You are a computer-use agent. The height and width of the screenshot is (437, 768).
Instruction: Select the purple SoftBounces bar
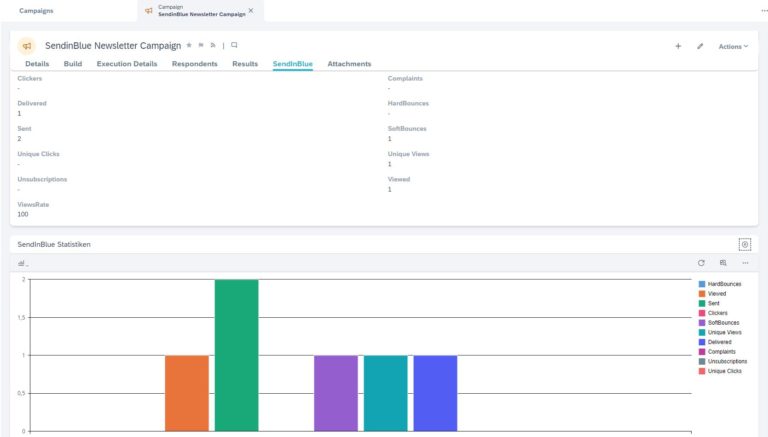pyautogui.click(x=336, y=393)
